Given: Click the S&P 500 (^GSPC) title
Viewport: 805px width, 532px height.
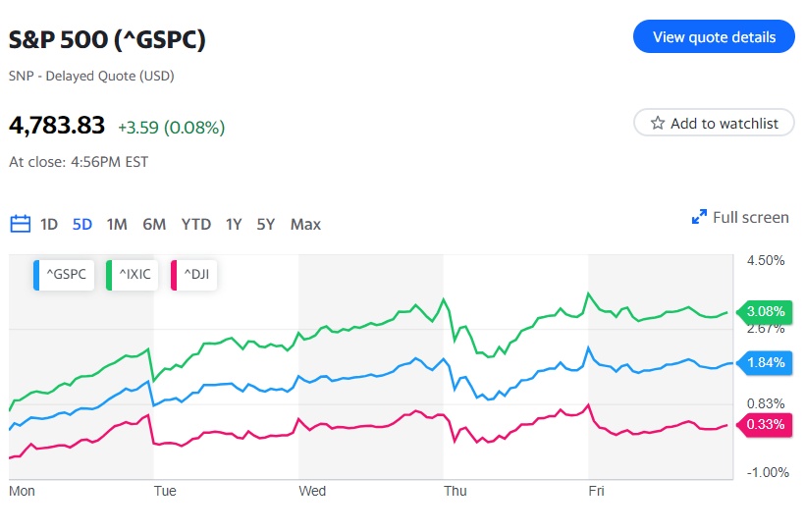Looking at the screenshot, I should tap(108, 39).
